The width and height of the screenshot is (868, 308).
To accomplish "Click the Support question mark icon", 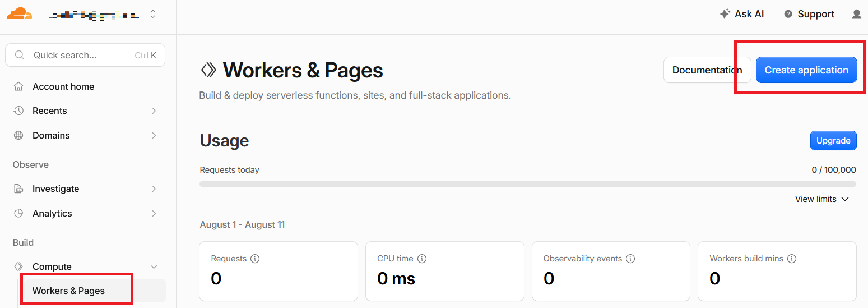I will [788, 14].
